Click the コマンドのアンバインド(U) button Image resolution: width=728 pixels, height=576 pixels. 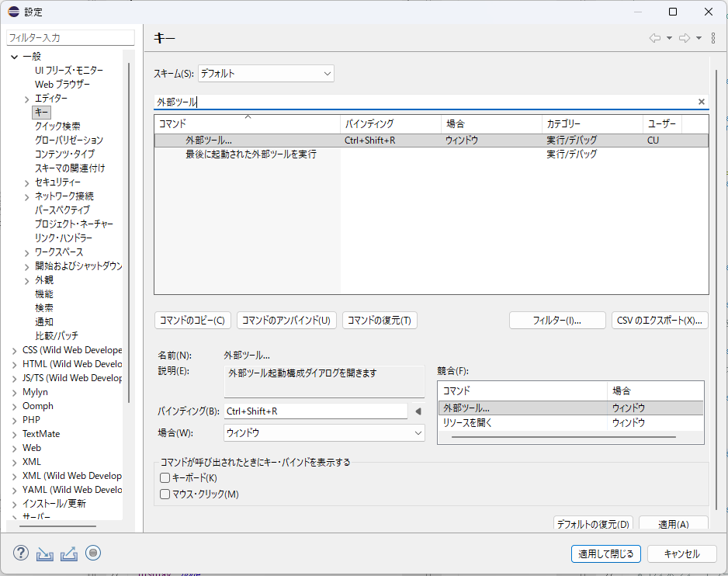pyautogui.click(x=286, y=321)
